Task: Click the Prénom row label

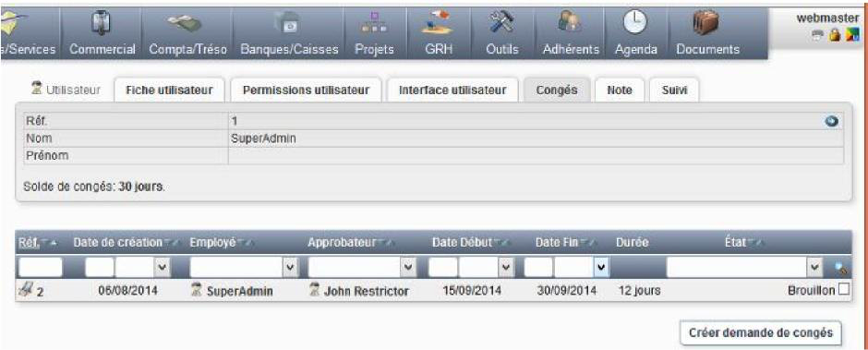Action: click(46, 156)
